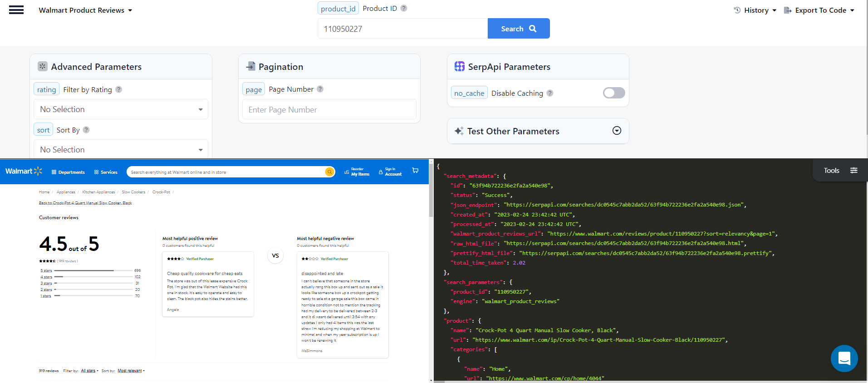
Task: Click the product url link in JSON
Action: [598, 340]
